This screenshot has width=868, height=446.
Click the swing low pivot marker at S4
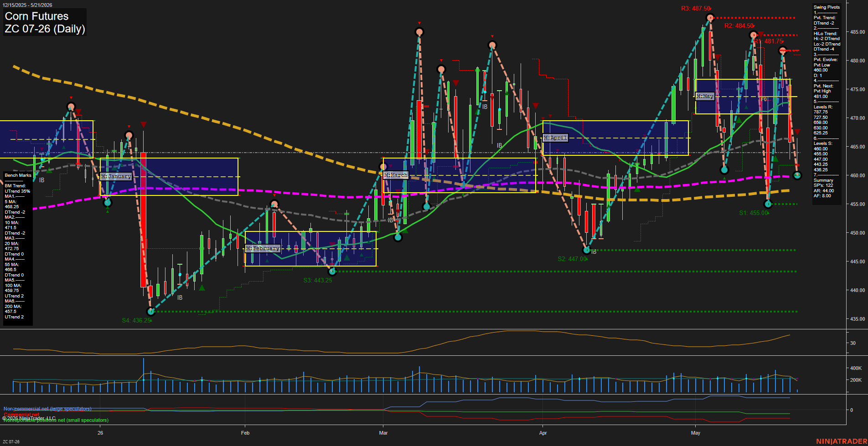(151, 312)
